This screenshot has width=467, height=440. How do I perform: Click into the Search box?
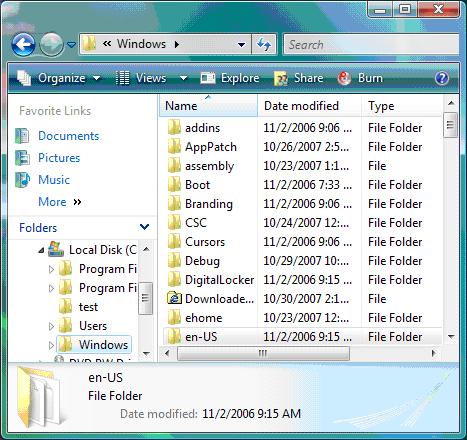[x=371, y=44]
